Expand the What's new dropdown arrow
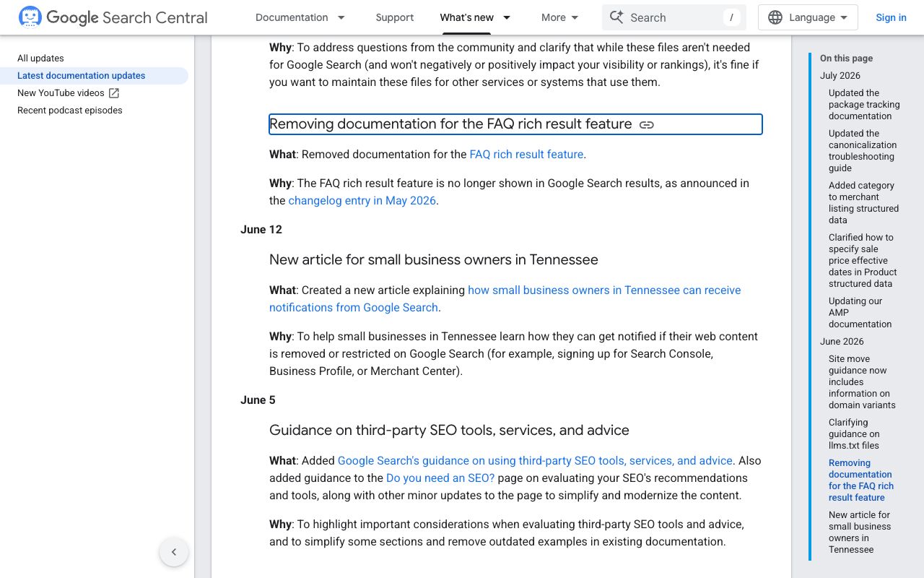Image resolution: width=924 pixels, height=578 pixels. click(x=507, y=17)
